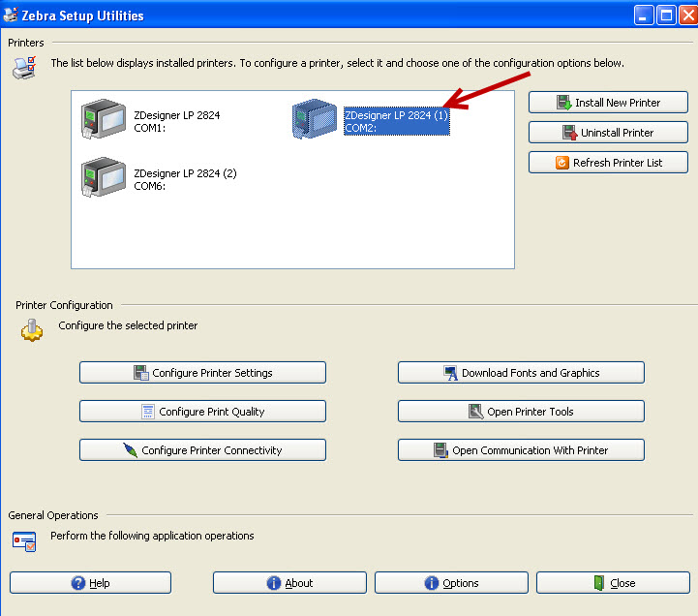698x616 pixels.
Task: Open Configure Printer Settings
Action: click(202, 373)
